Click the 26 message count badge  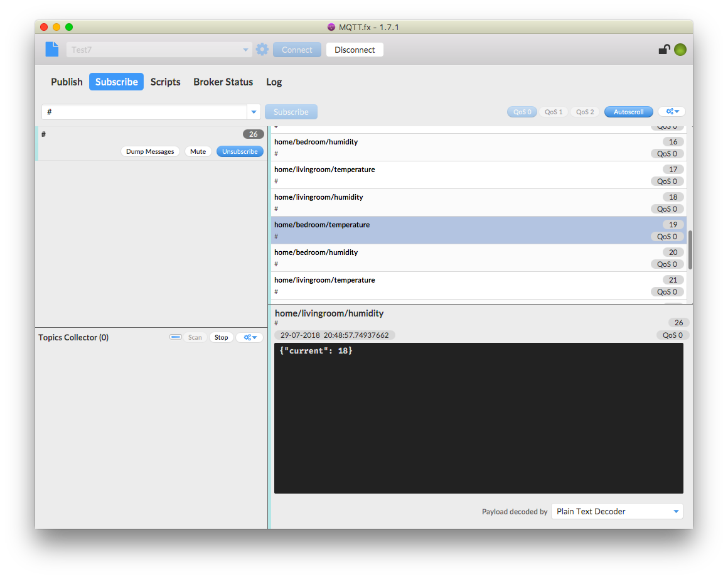pyautogui.click(x=253, y=134)
